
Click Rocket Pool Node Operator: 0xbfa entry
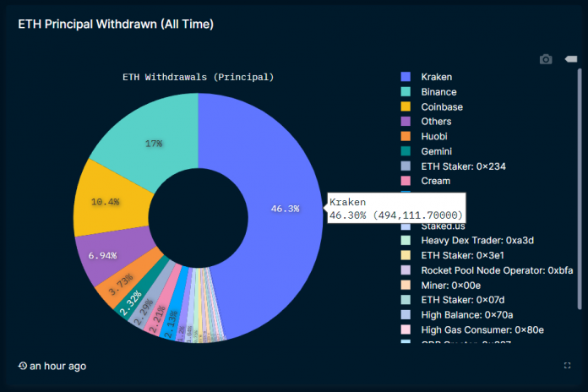coord(497,270)
